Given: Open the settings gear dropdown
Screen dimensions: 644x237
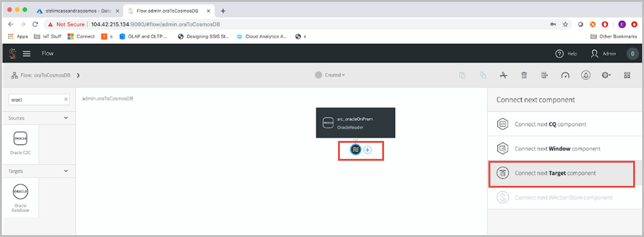Looking at the screenshot, I should coord(606,75).
